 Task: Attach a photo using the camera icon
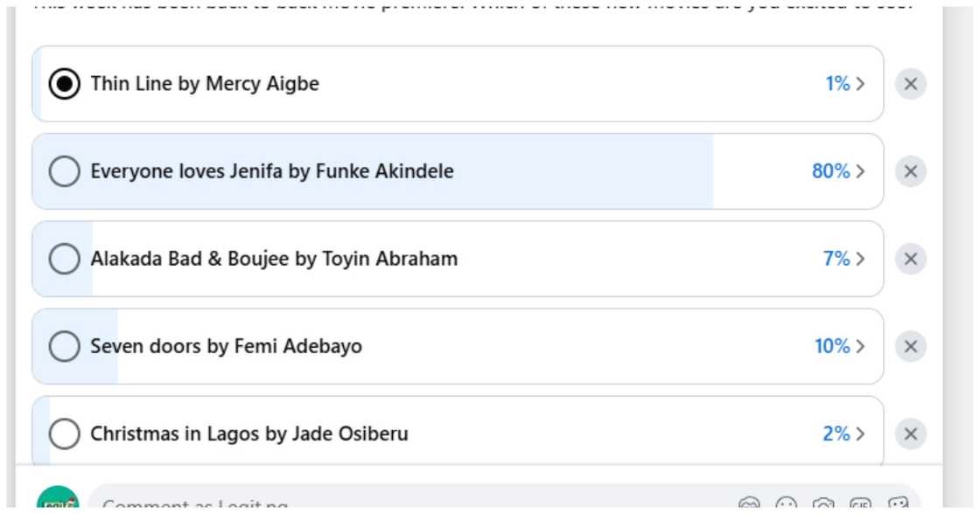[x=822, y=504]
